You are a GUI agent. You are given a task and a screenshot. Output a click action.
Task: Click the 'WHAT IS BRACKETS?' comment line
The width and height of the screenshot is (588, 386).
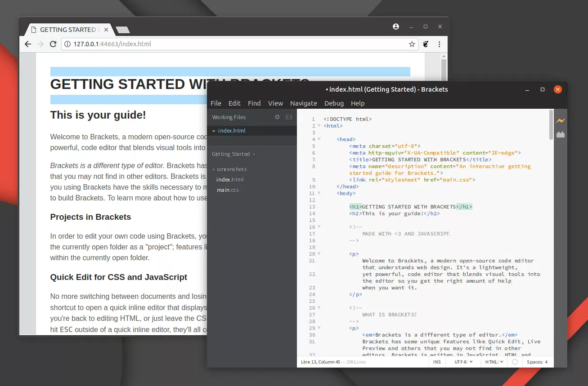pyautogui.click(x=390, y=315)
